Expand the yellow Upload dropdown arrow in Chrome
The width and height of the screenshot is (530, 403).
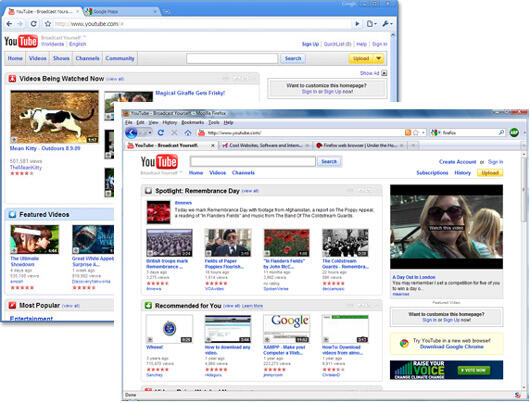click(x=379, y=58)
